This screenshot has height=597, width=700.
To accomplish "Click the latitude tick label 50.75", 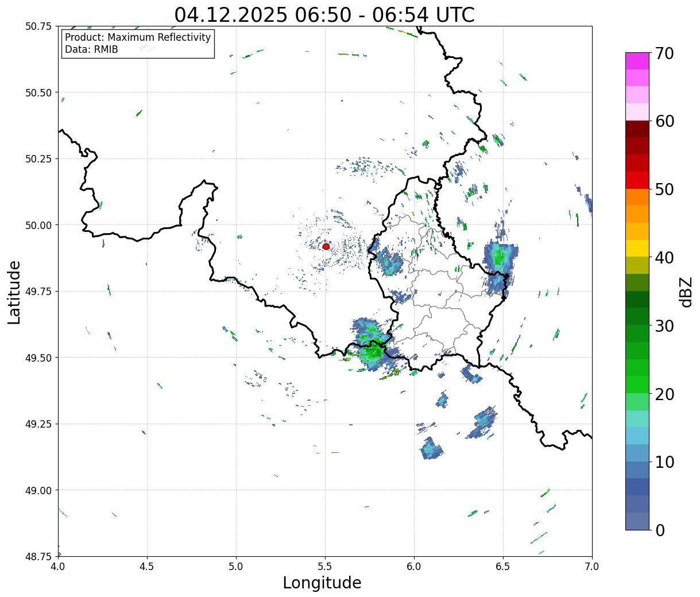I will pos(38,26).
